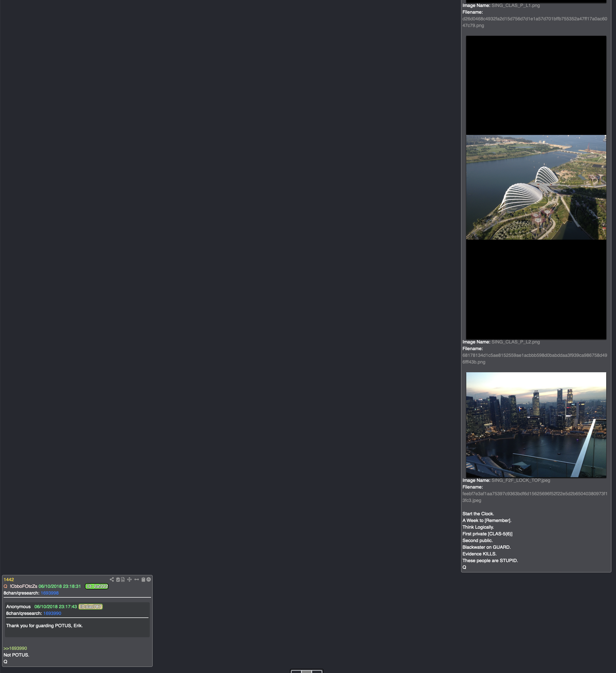The height and width of the screenshot is (673, 616).
Task: Click the line 'Evidence KILLS.'
Action: (x=479, y=554)
